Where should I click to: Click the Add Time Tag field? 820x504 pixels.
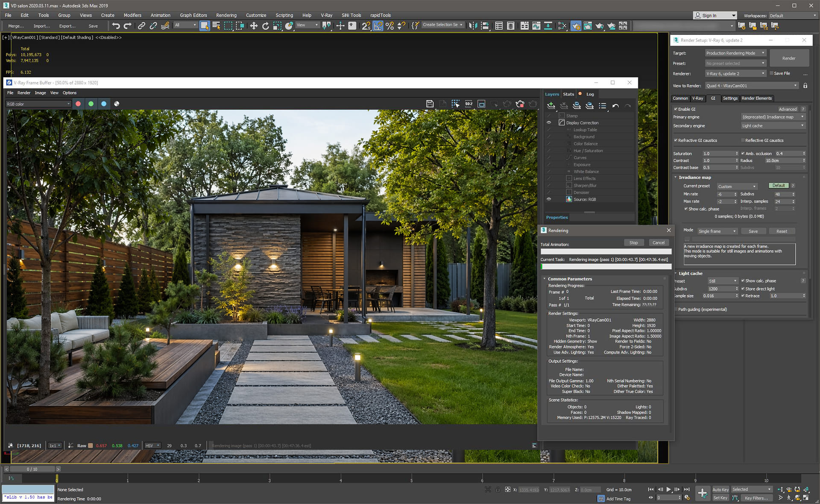(x=618, y=498)
